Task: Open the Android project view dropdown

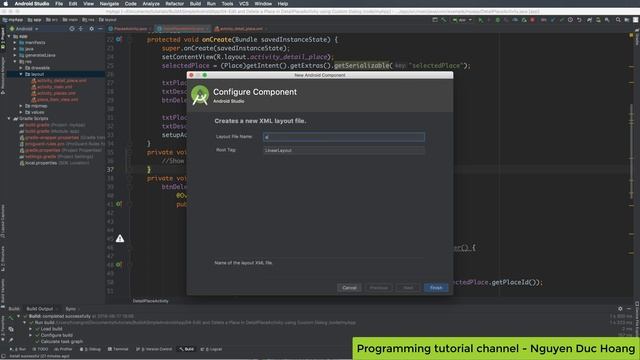Action: [x=24, y=29]
